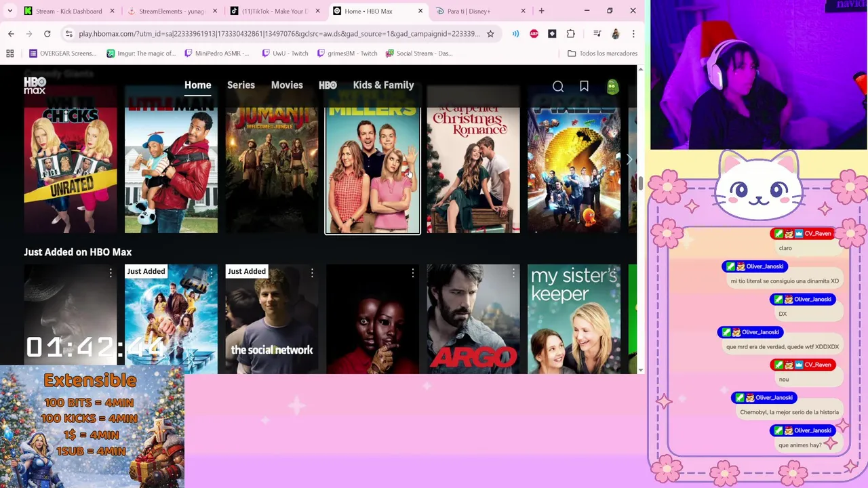Select the Movies nav item

(x=287, y=85)
